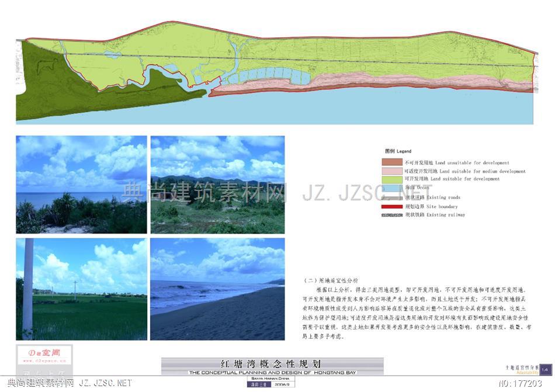Click the '可开发用地 Land suitable for development' label
Image resolution: width=555 pixels, height=392 pixels.
[452, 179]
